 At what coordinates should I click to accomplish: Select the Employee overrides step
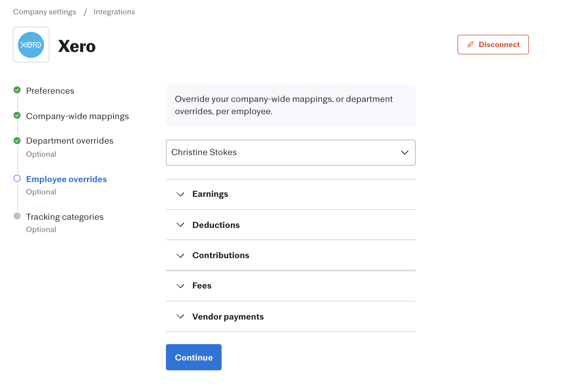[66, 179]
